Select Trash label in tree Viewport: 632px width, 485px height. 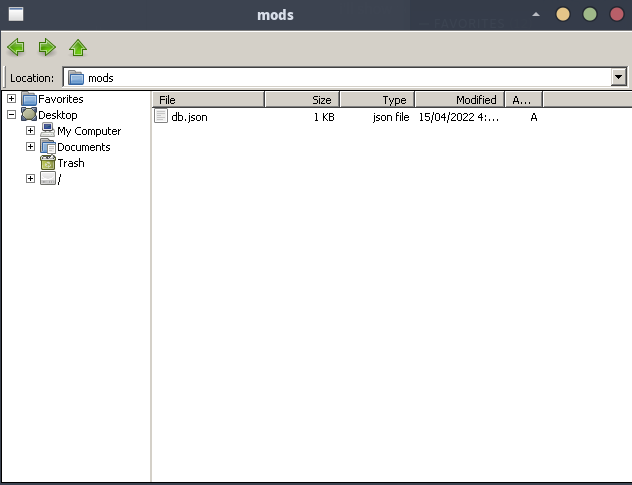point(71,163)
